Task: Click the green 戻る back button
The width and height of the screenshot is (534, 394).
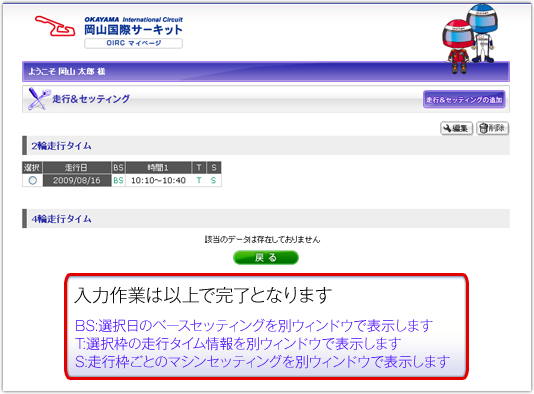Action: pyautogui.click(x=266, y=257)
